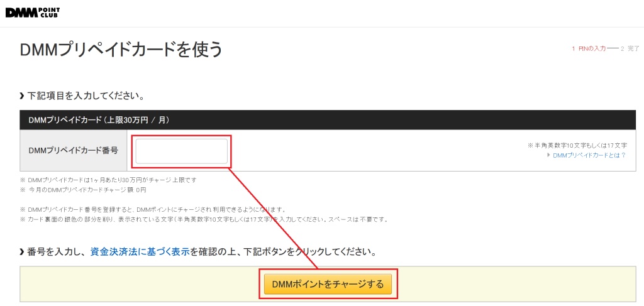This screenshot has width=644, height=306.
Task: Click the chevron before 番号を入力し heading
Action: click(23, 252)
